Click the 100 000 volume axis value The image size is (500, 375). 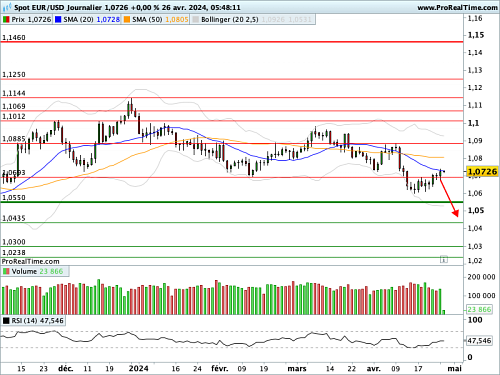click(481, 296)
